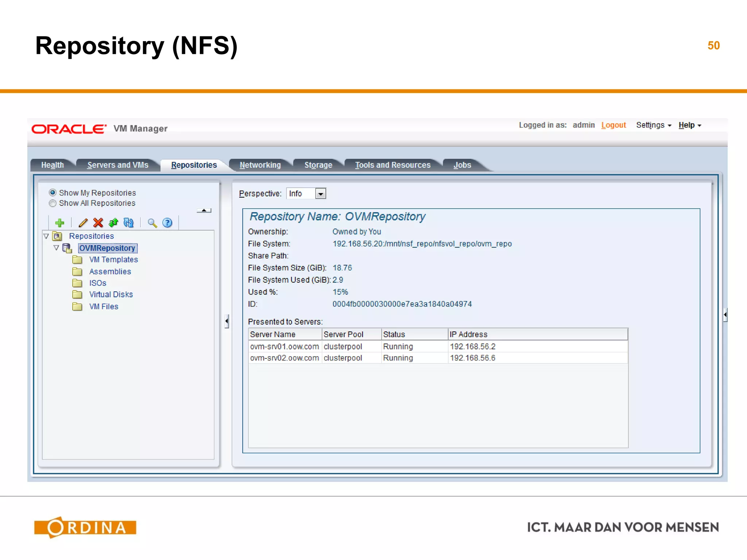Collapse the Repositories tree root node
This screenshot has height=560, width=747.
coord(46,236)
